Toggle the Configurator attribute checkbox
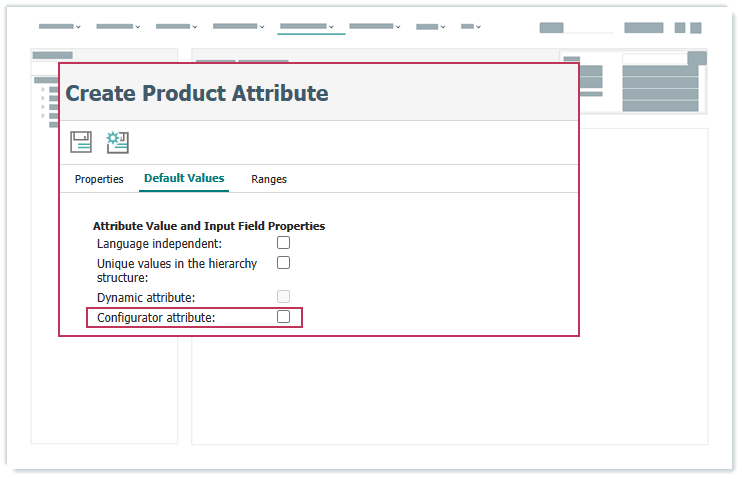The height and width of the screenshot is (479, 742). coord(283,317)
